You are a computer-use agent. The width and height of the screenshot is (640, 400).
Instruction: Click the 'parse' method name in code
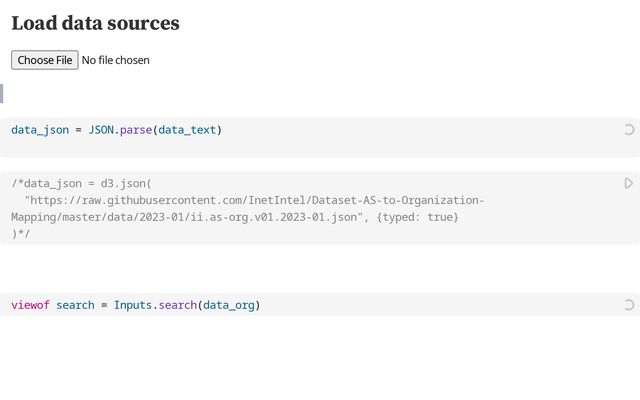(x=136, y=130)
